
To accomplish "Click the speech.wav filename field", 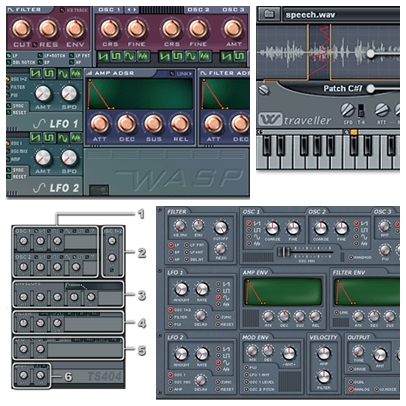I will [x=341, y=15].
